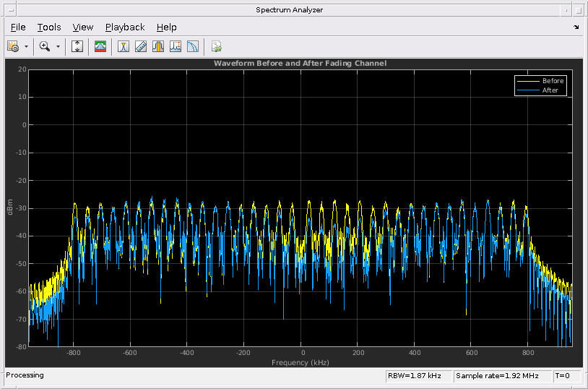
Task: Open the CCDF Measurements tool
Action: tap(193, 46)
